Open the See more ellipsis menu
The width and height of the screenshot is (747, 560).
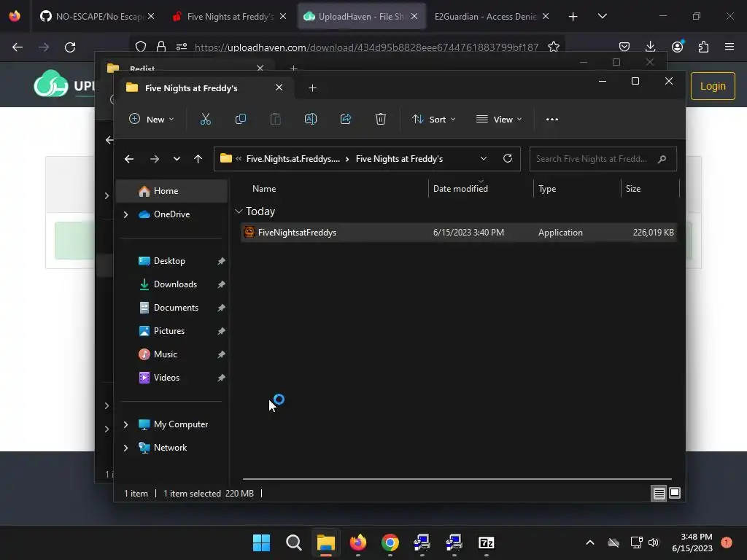tap(552, 119)
